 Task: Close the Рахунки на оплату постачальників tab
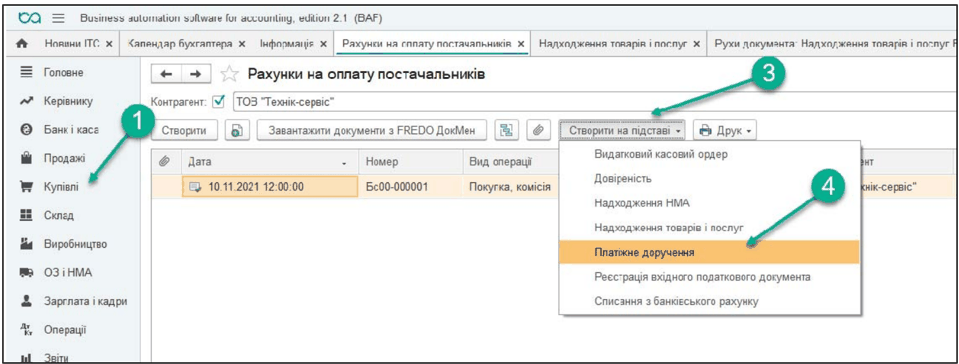pos(521,44)
